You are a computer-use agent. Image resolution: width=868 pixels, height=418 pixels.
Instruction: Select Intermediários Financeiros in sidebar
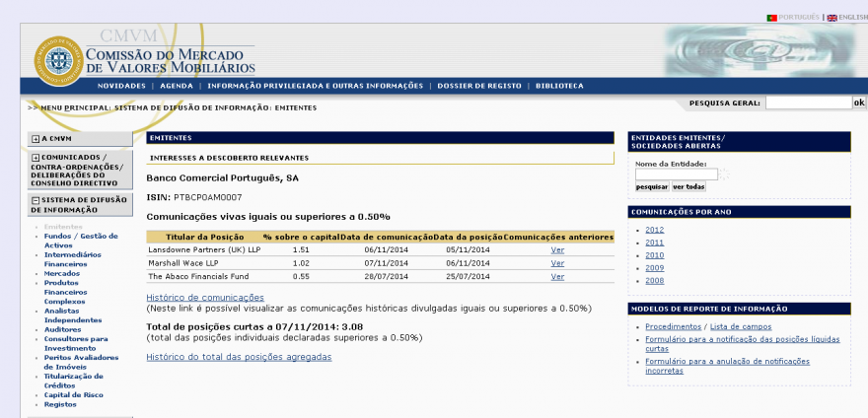(x=73, y=259)
